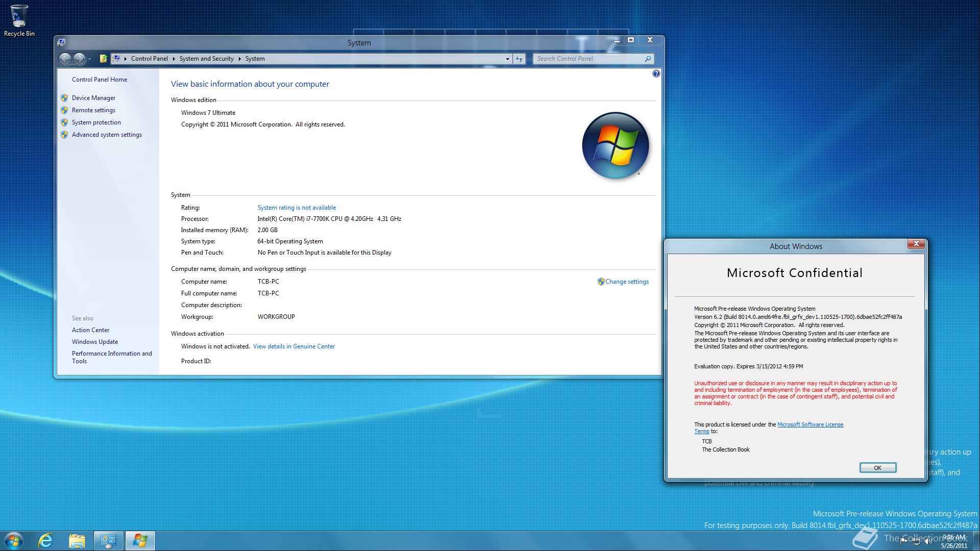Launch Internet Explorer from taskbar
The height and width of the screenshot is (551, 980).
point(46,541)
